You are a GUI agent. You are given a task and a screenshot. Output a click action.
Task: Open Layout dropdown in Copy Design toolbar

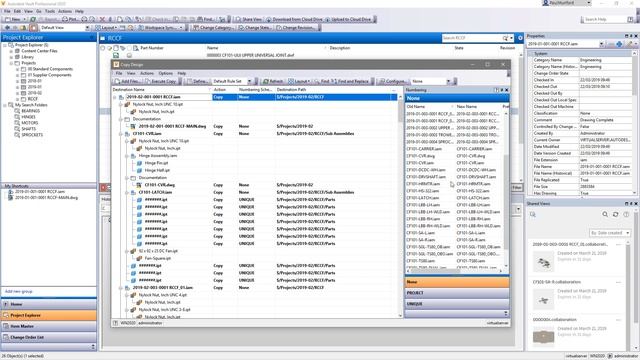tap(298, 81)
